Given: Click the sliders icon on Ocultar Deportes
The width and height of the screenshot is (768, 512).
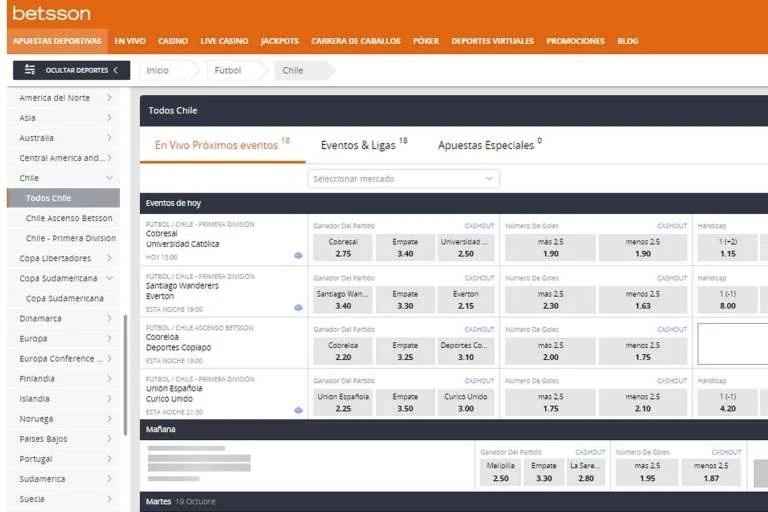Looking at the screenshot, I should (30, 70).
